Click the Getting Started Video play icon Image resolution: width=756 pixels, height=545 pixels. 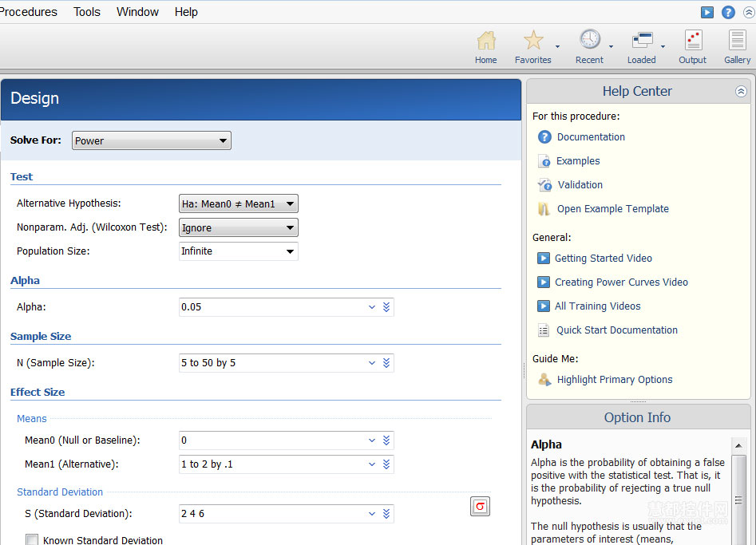544,259
